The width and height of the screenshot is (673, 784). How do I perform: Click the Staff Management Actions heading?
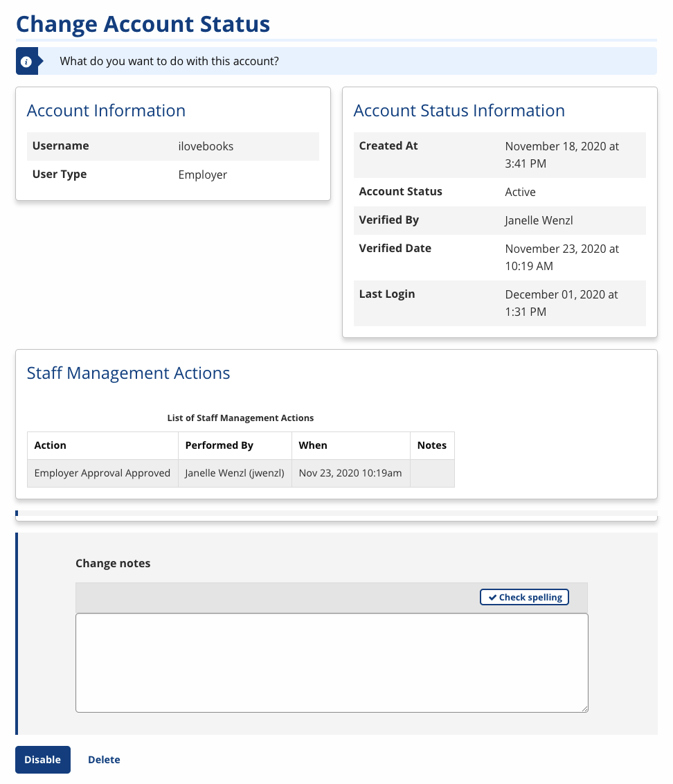click(x=129, y=373)
